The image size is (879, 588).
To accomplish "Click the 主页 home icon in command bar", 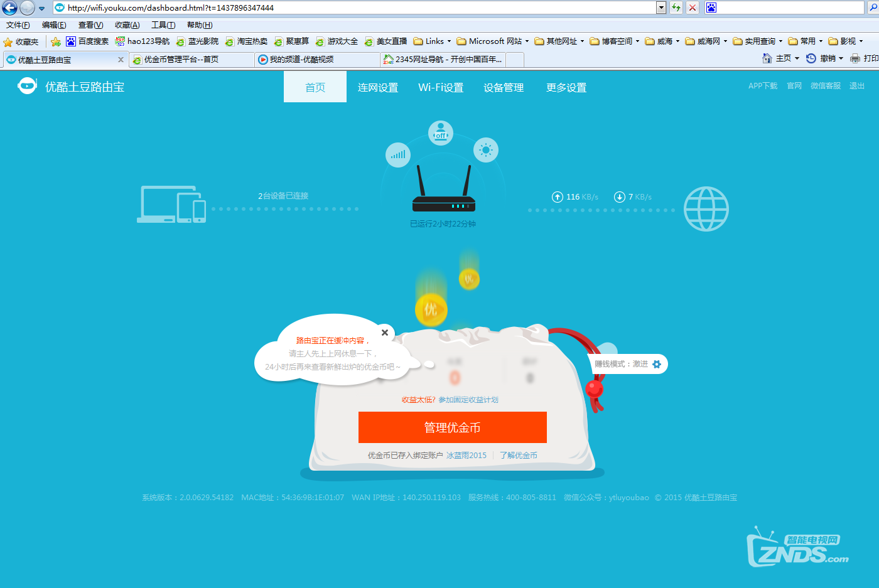I will click(x=767, y=58).
